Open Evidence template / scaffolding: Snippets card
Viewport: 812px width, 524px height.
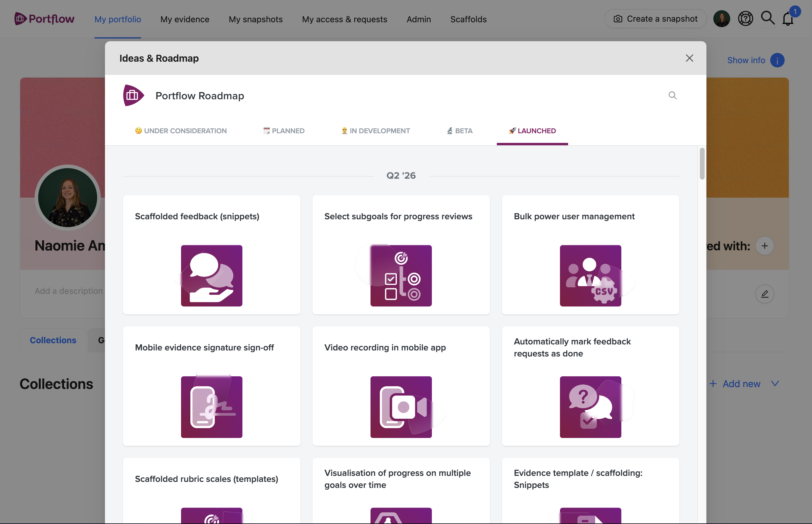coord(590,490)
